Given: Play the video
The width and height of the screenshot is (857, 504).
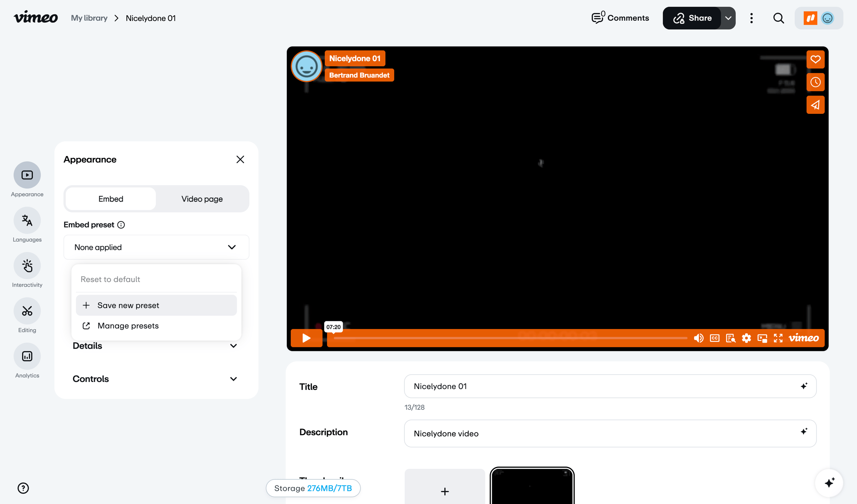Looking at the screenshot, I should coord(306,338).
